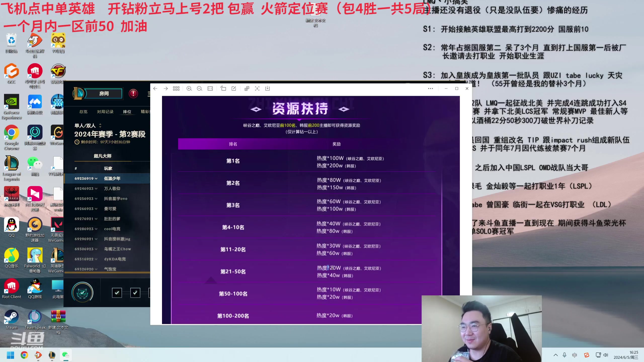Open Riot Client desktop shortcut
The image size is (644, 362).
click(12, 289)
